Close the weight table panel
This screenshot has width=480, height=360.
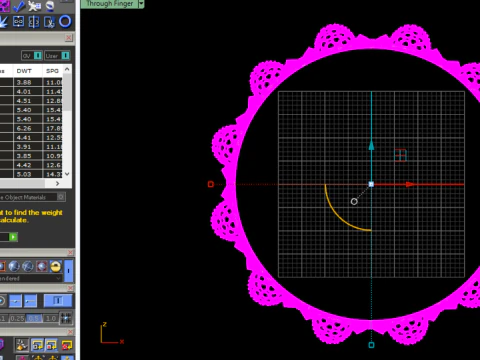[x=69, y=38]
